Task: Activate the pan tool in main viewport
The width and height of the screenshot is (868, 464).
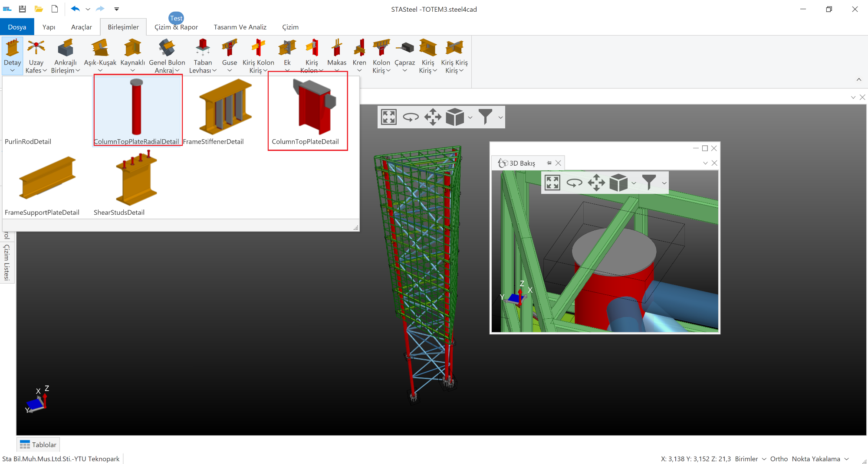Action: coord(433,117)
